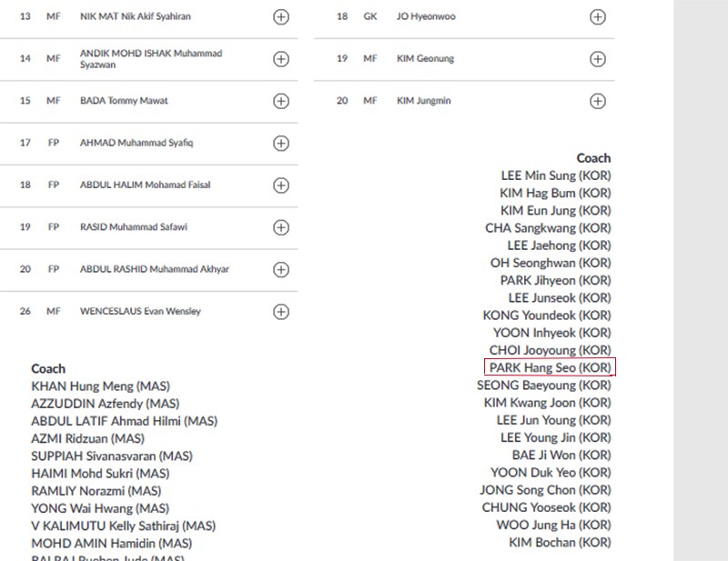Select coach KHAN Hung Meng (MAS)
This screenshot has height=561, width=728.
point(100,386)
